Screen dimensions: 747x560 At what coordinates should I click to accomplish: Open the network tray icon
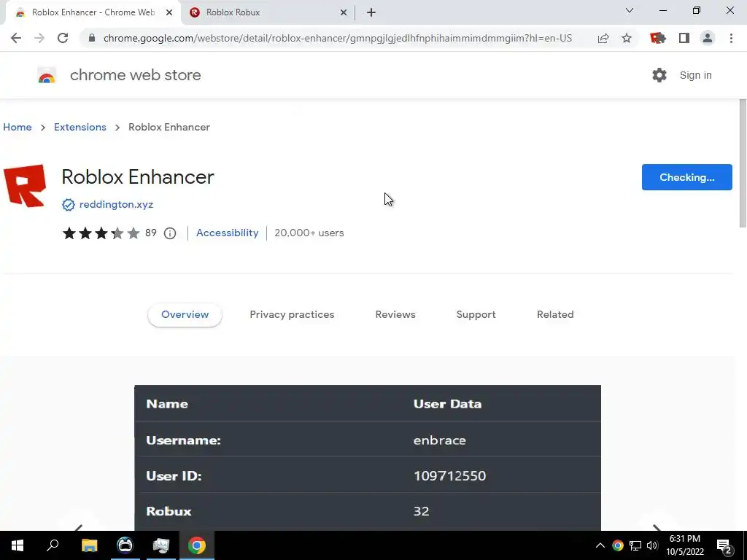(x=635, y=545)
